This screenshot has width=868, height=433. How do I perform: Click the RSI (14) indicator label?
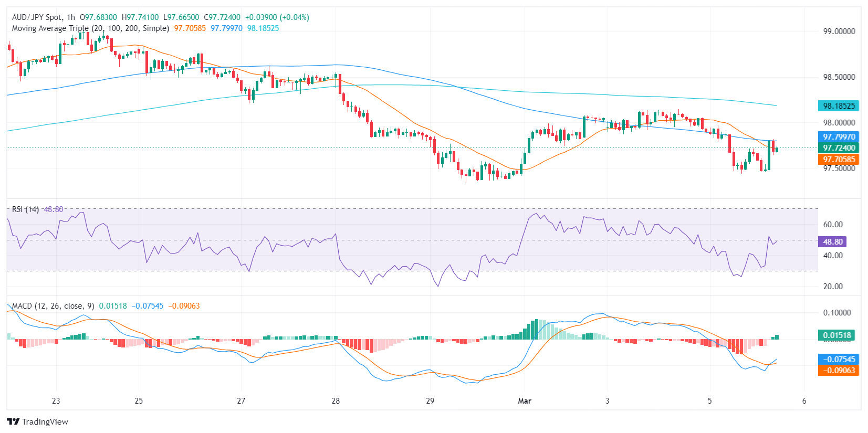(25, 209)
